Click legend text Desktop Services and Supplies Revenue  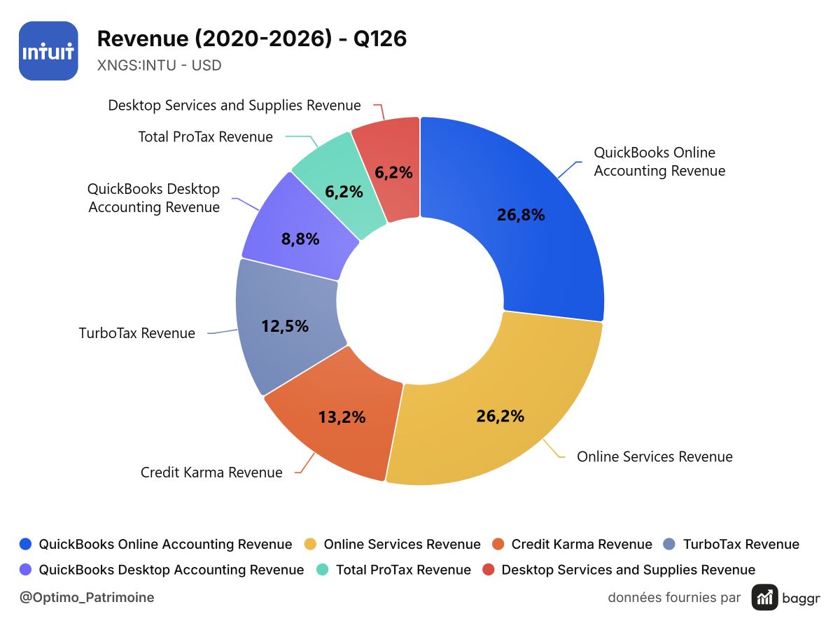[x=629, y=570]
